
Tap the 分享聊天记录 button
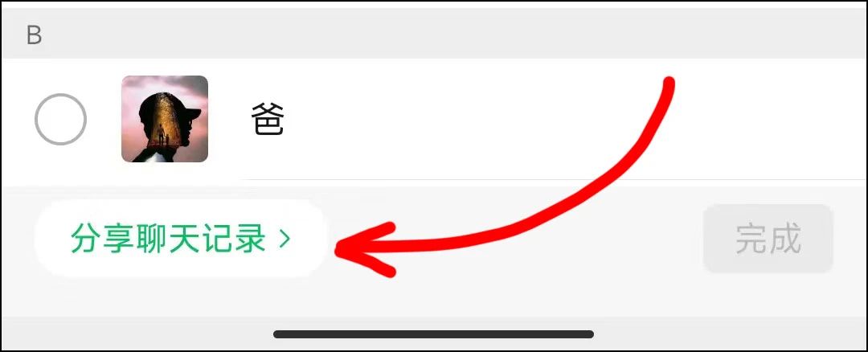tap(181, 239)
